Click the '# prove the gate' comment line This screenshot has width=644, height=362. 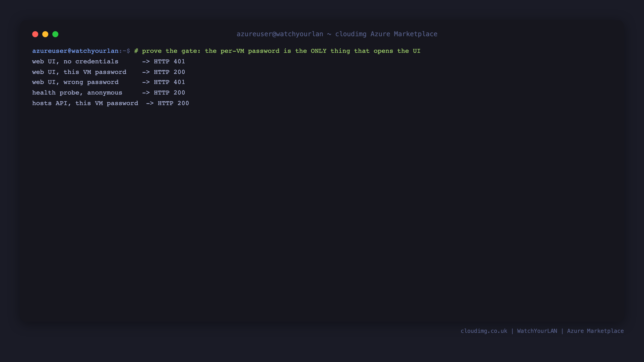[x=277, y=51]
